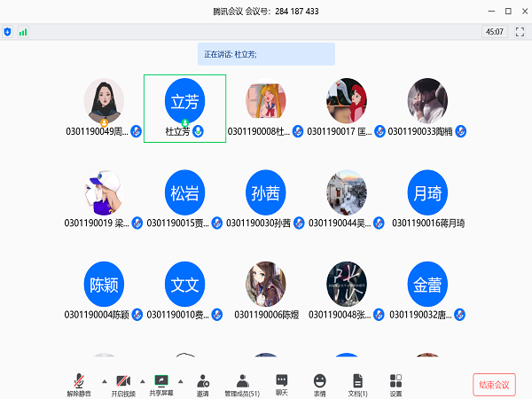Open the documents (文档) panel

coord(358,379)
